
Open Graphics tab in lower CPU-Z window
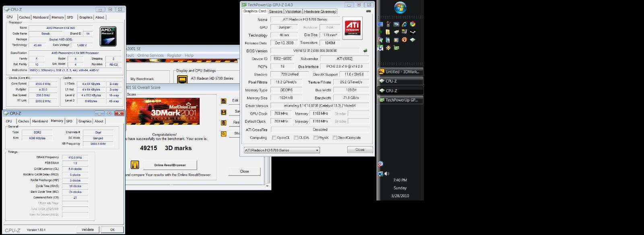(85, 121)
